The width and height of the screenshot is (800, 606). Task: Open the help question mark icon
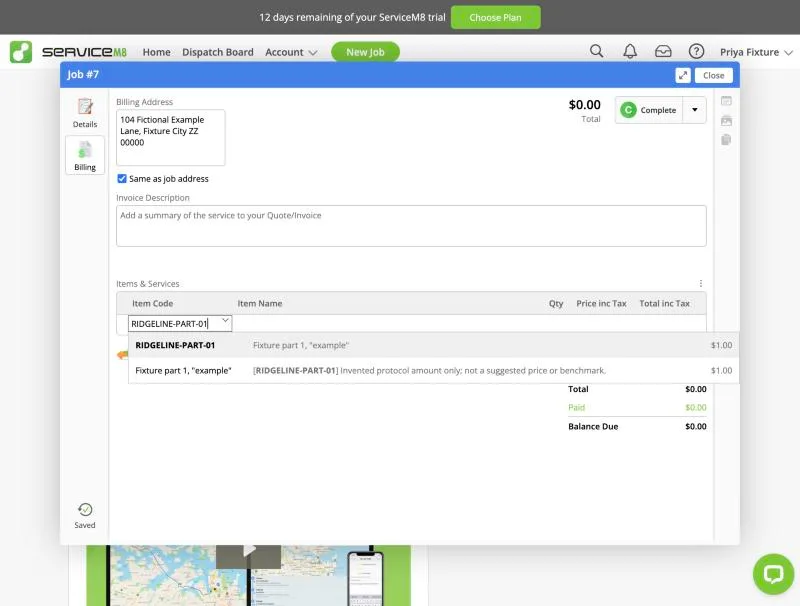[x=696, y=52]
